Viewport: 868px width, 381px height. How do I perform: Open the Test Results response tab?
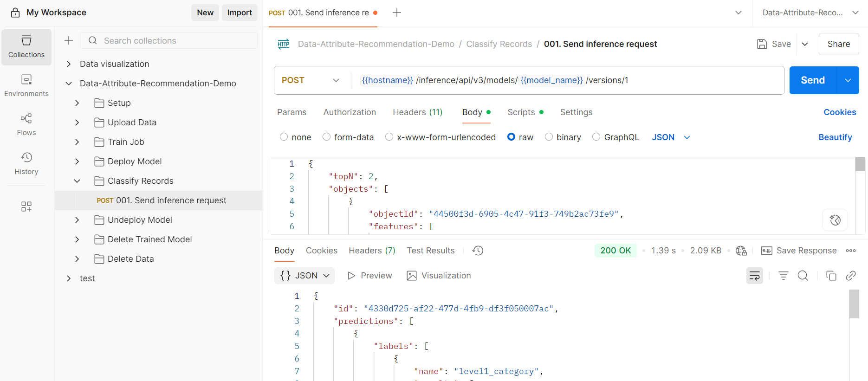[x=431, y=251]
